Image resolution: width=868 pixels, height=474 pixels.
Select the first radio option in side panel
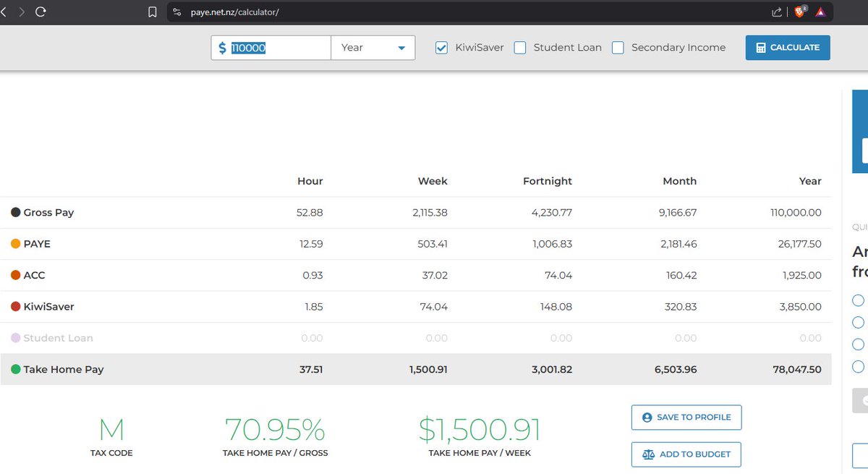pos(858,300)
